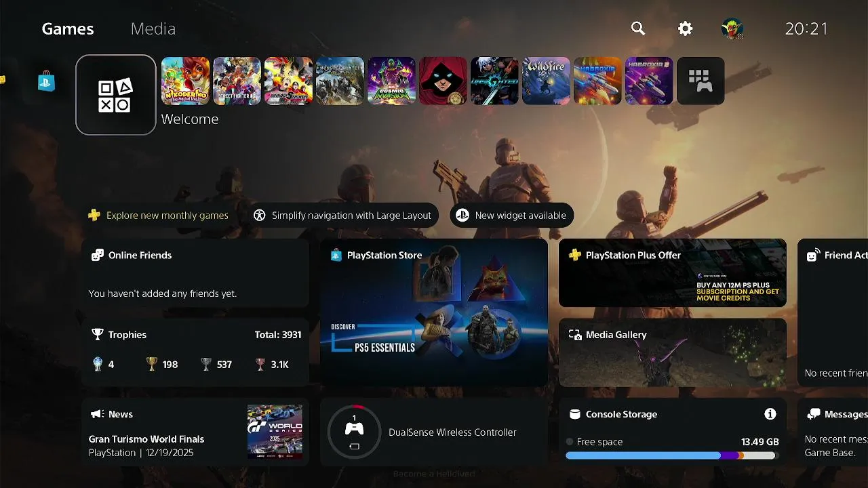Click the gold trophy icon showing 198
The width and height of the screenshot is (868, 488).
[x=152, y=365]
